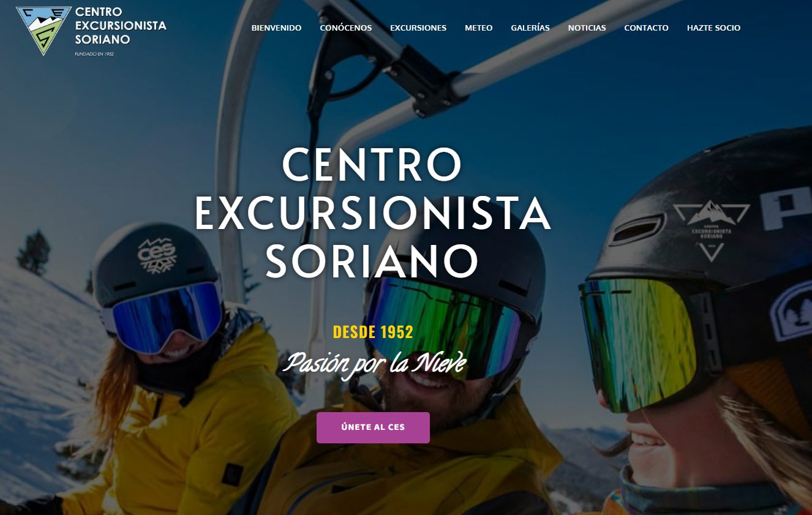Open the Bienvenido menu item

point(276,28)
